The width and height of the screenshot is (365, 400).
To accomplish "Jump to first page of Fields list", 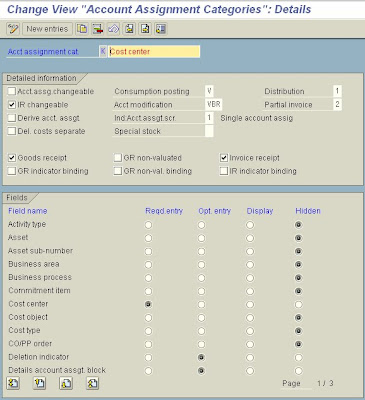I will click(x=13, y=383).
